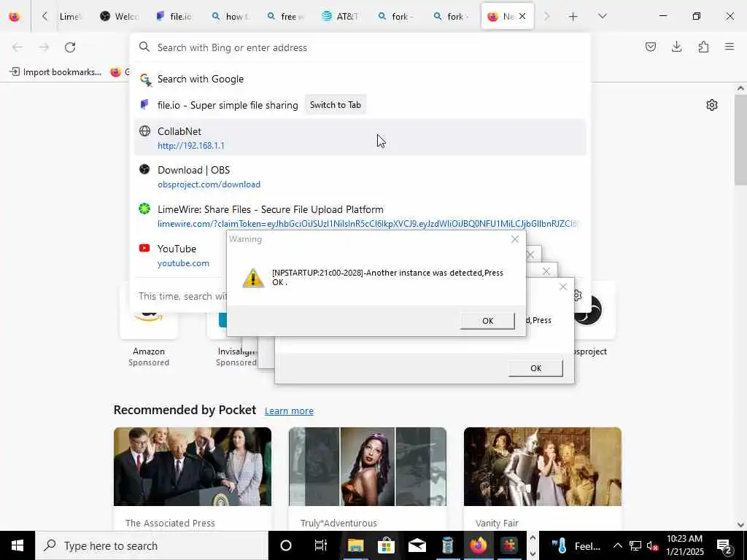Open the Vanity Fair story thumbnail
The height and width of the screenshot is (560, 747).
click(543, 467)
